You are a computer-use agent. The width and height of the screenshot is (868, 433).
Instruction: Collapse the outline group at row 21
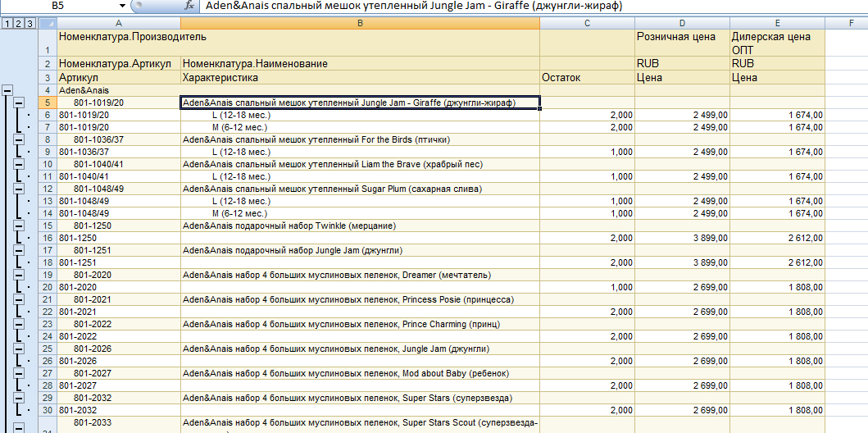click(x=18, y=299)
